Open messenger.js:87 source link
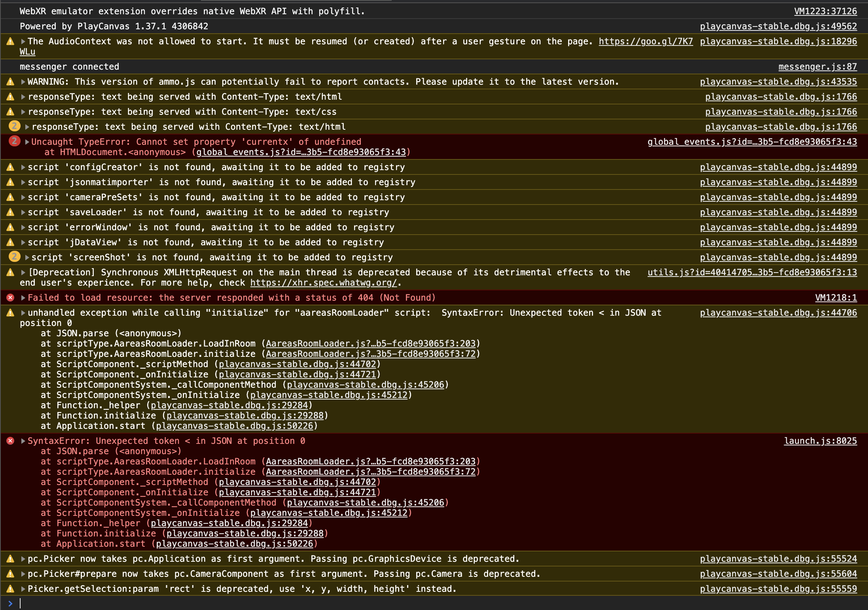This screenshot has width=868, height=610. [817, 67]
